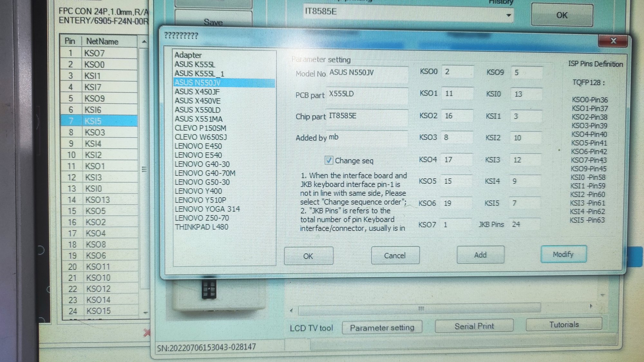Click the KSI2 value field

[526, 138]
